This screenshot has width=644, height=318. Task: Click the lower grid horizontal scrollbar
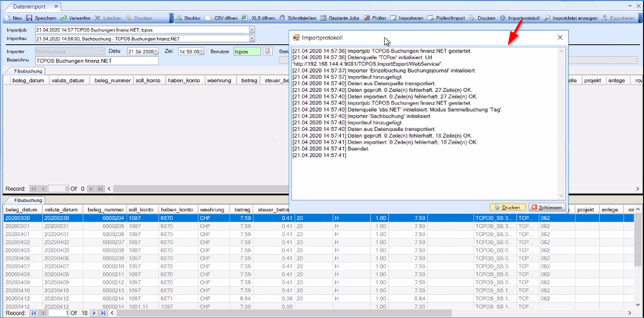(282, 313)
